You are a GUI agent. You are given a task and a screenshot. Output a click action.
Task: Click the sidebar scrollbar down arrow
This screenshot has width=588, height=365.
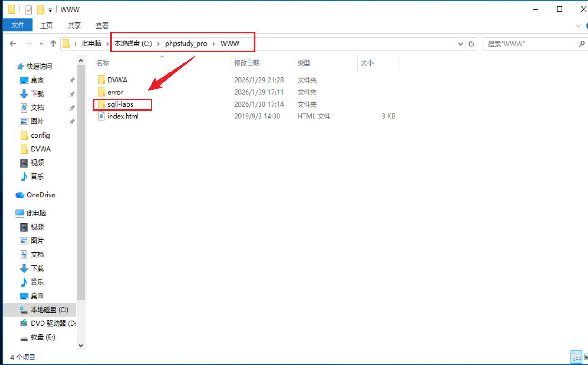point(81,347)
